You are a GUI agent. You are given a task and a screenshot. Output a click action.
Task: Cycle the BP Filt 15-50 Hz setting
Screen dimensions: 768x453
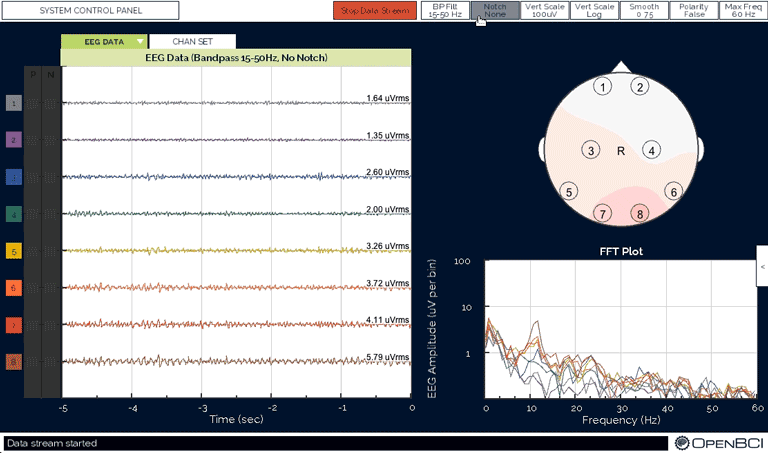point(445,10)
